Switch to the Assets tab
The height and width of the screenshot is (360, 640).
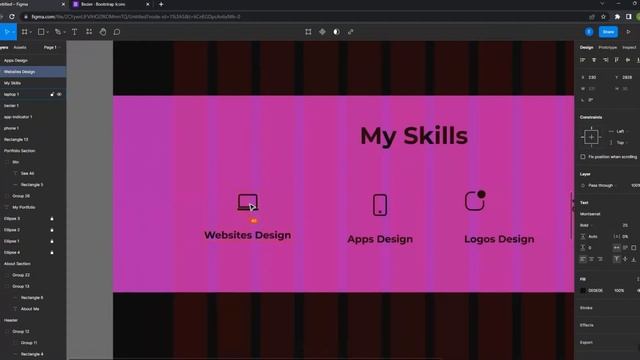pos(20,47)
